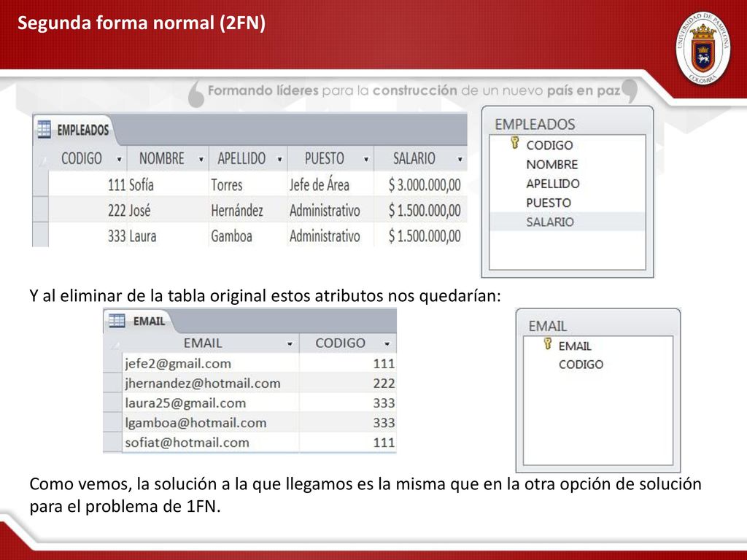
Task: Open the SALARIO column dropdown arrow
Action: tap(460, 160)
